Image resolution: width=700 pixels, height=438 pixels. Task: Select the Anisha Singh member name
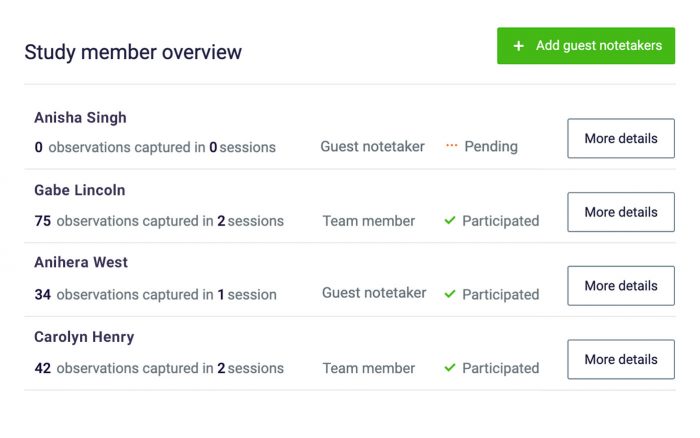point(80,118)
